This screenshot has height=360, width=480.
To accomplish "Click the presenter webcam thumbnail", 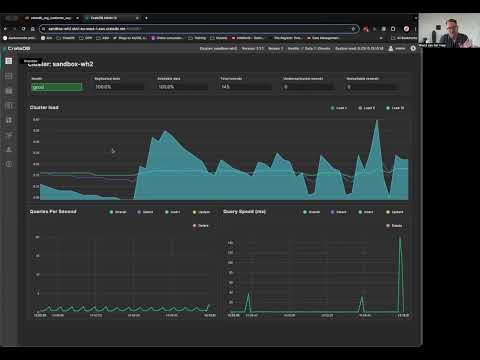I will [x=449, y=30].
